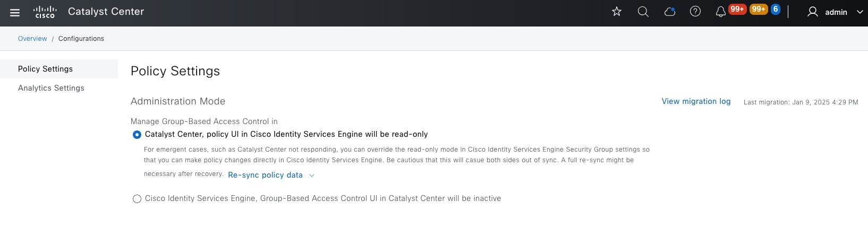Click the Cisco logo
868x228 pixels.
tap(45, 12)
